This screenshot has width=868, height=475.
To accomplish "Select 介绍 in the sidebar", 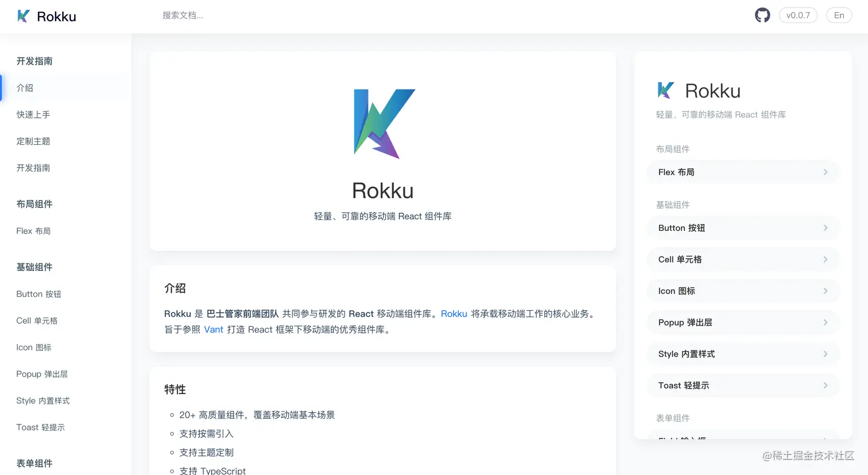I will coord(25,88).
